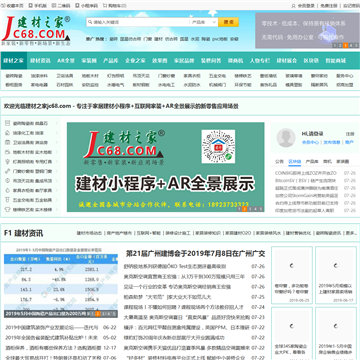The height and width of the screenshot is (360, 360).
Task: Click the 家具衣柜街 category icon in sidebar
Action: 8,190
